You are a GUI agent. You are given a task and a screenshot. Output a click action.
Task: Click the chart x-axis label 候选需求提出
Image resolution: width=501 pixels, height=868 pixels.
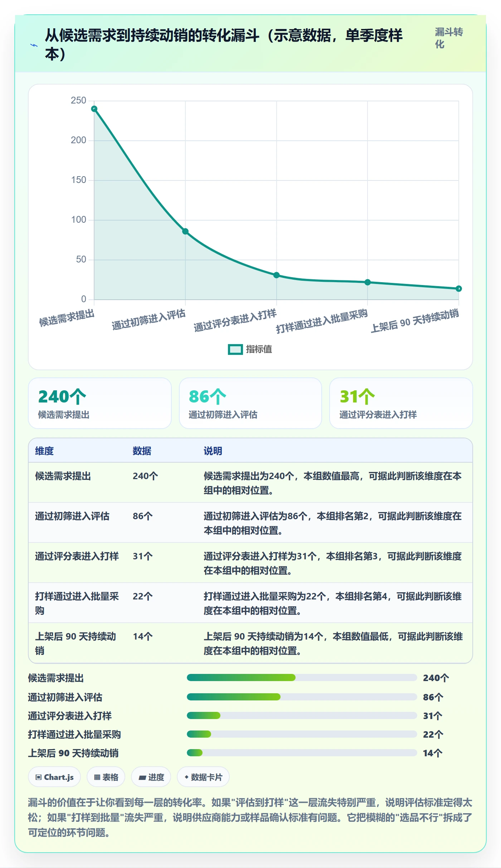pyautogui.click(x=67, y=318)
